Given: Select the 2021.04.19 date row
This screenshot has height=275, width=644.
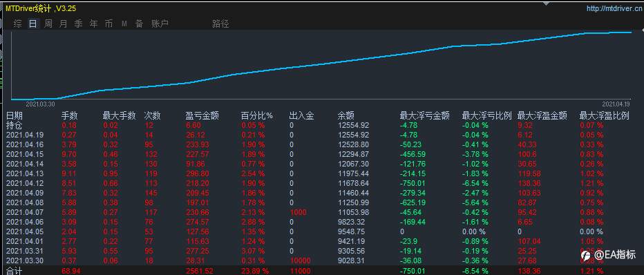Looking at the screenshot, I should pyautogui.click(x=25, y=135).
